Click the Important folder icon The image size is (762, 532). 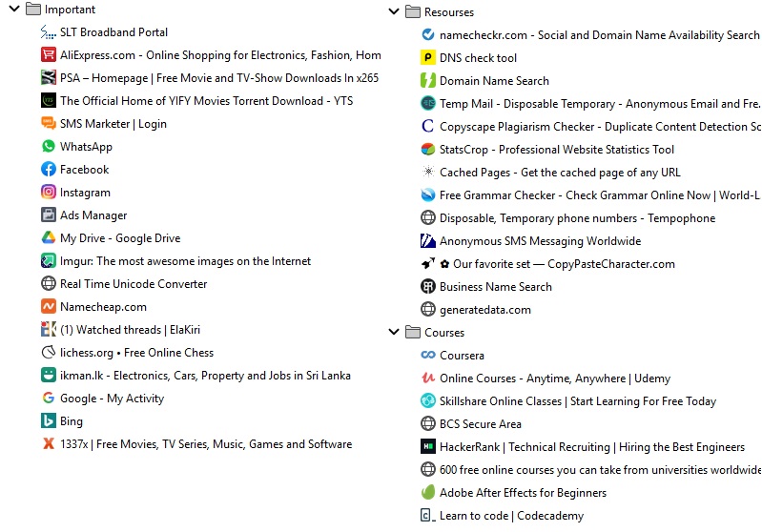(x=33, y=9)
